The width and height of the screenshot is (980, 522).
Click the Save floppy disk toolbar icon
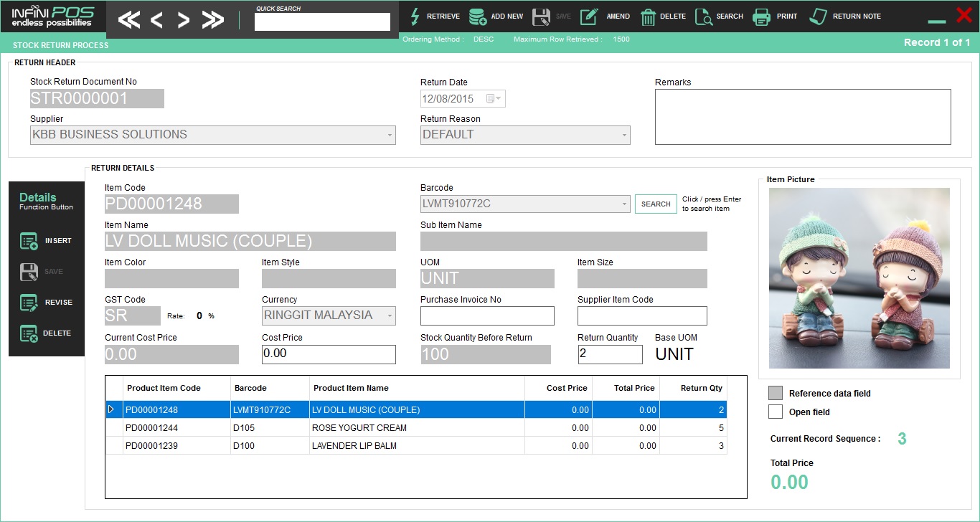(541, 16)
